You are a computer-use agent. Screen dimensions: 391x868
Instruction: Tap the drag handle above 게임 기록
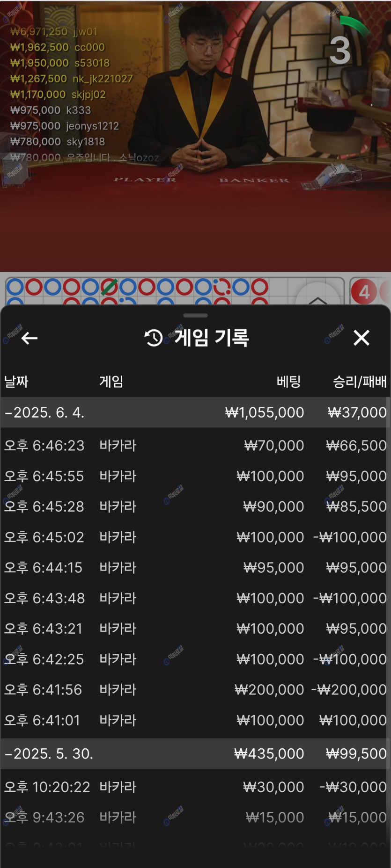195,316
